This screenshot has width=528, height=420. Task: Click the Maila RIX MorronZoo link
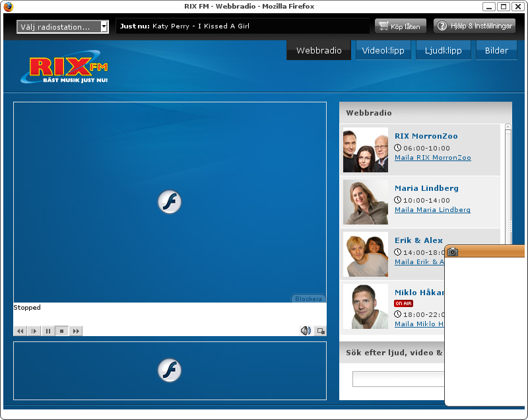pyautogui.click(x=433, y=158)
